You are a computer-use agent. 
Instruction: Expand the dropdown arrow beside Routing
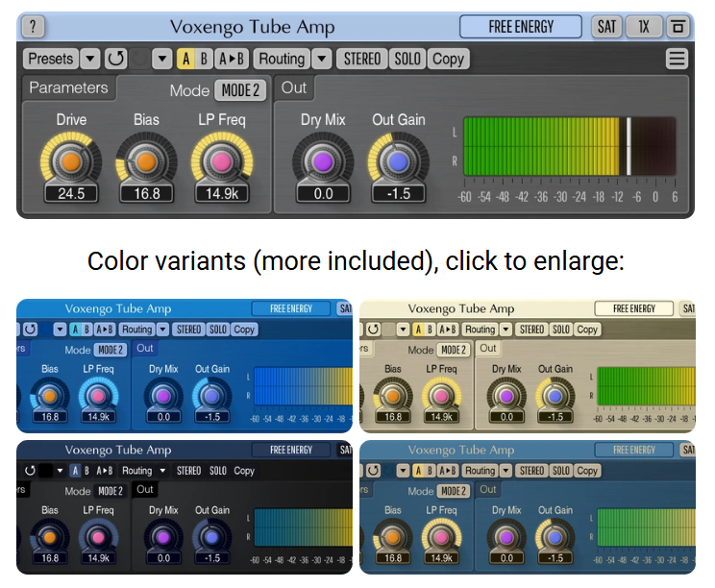pyautogui.click(x=322, y=59)
